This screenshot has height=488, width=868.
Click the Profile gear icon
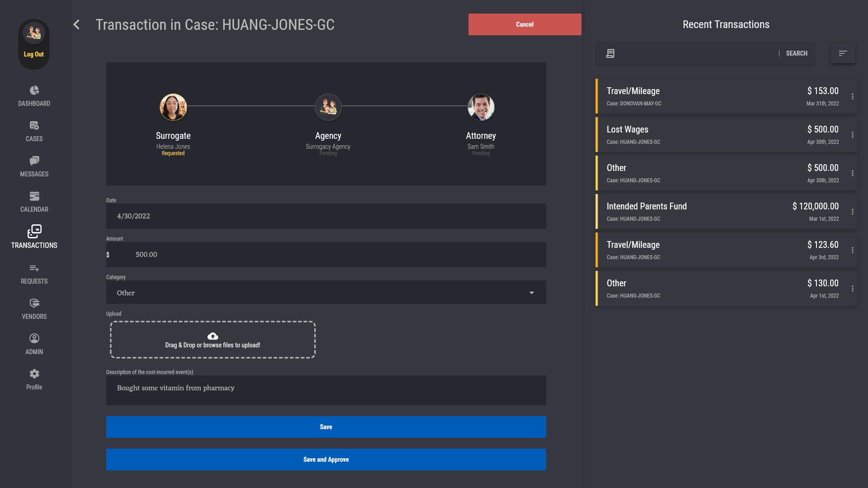point(34,374)
